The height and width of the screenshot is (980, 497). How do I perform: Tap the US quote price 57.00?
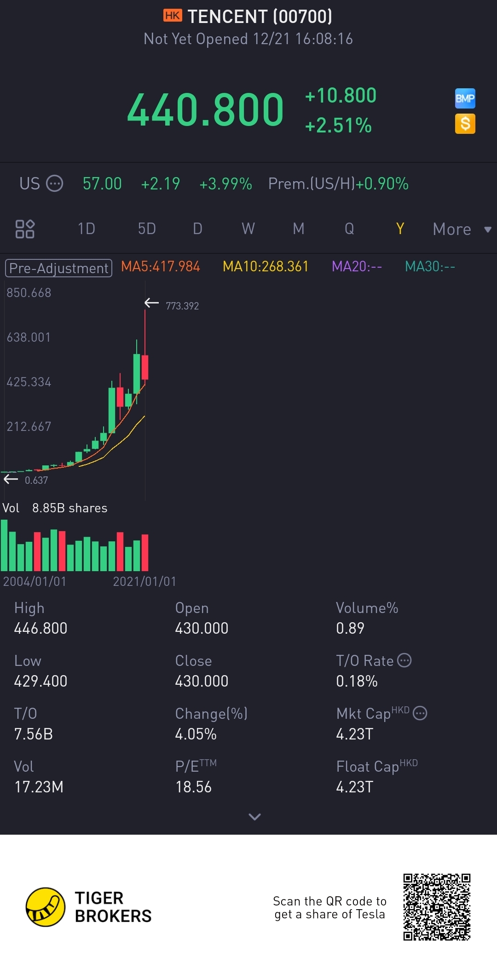[102, 184]
